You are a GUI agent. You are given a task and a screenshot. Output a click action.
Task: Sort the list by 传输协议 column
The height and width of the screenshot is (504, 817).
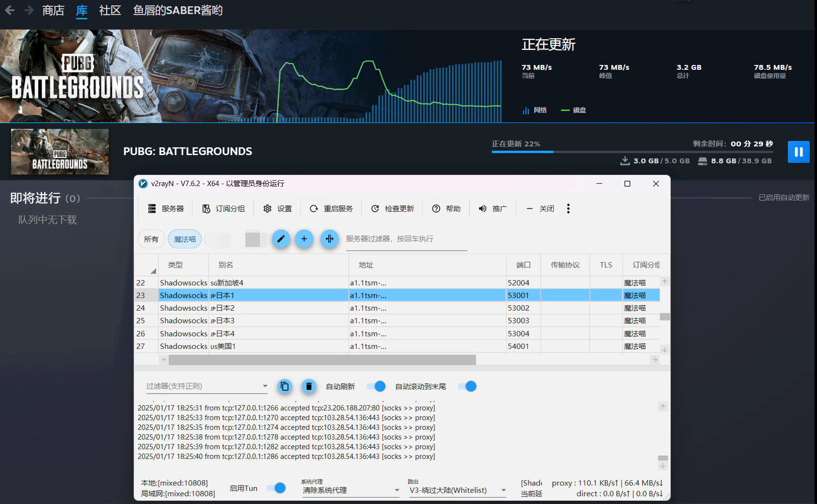565,265
